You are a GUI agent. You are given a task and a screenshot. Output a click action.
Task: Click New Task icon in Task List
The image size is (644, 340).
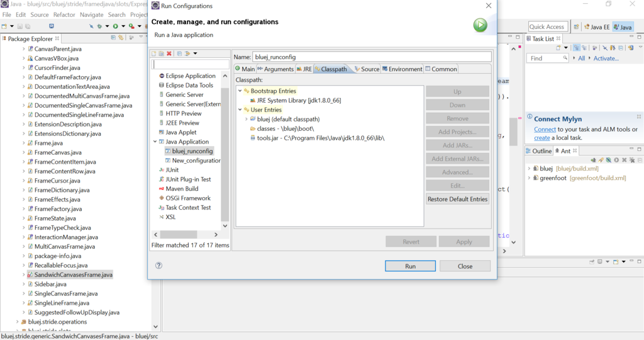558,48
